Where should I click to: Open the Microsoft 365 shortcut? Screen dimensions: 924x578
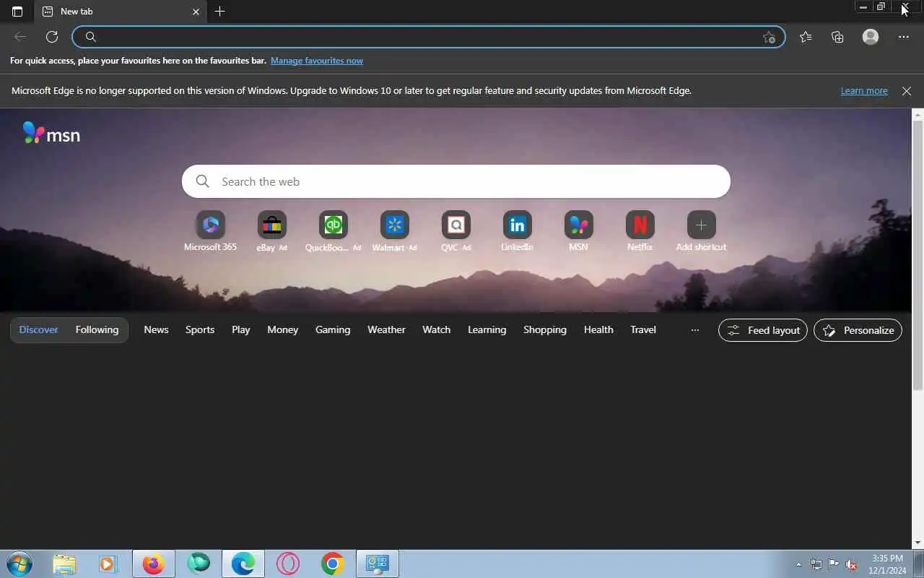coord(210,231)
